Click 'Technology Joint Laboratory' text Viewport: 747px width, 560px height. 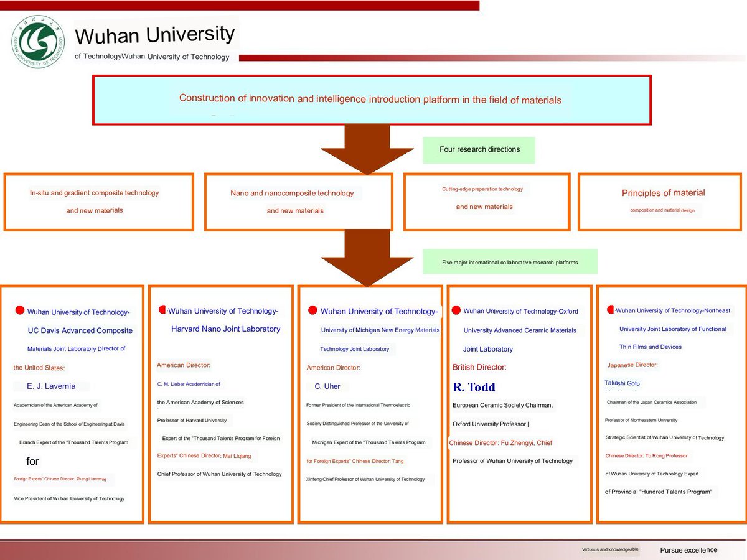[355, 349]
